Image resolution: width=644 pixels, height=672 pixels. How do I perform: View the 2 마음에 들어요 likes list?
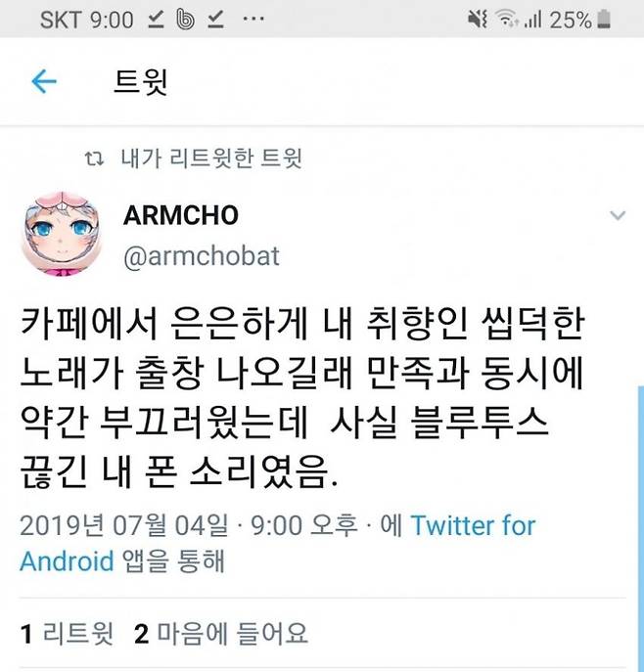coord(221,634)
